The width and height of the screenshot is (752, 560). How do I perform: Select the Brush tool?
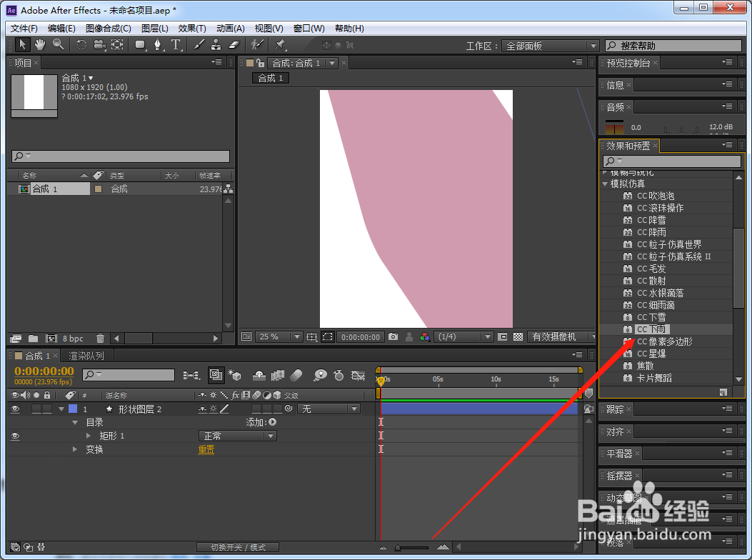coord(199,45)
